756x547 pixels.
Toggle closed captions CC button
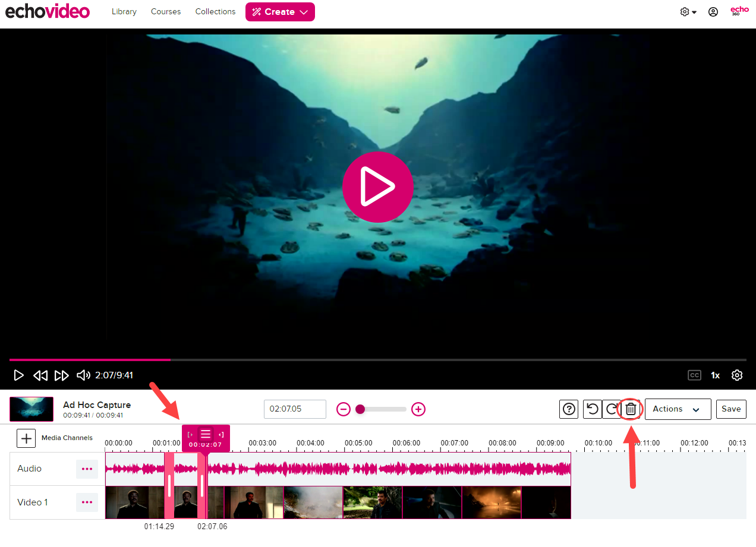(694, 375)
